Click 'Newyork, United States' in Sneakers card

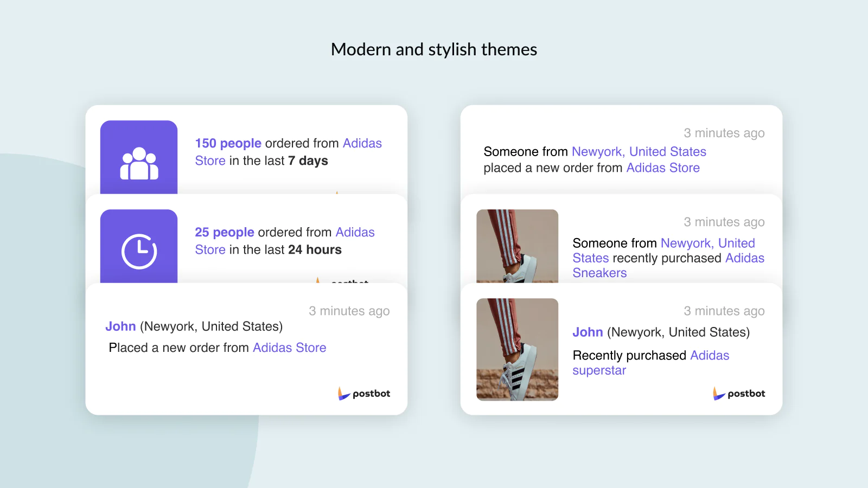click(664, 251)
